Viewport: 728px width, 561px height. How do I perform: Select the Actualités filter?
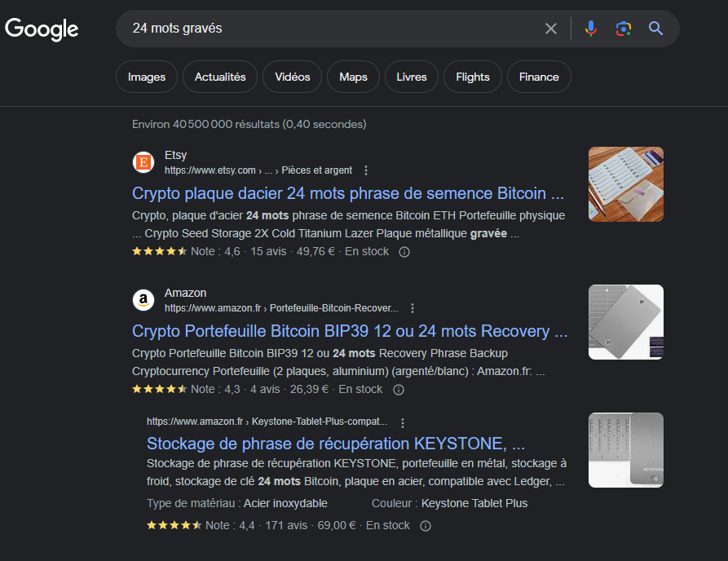tap(220, 77)
